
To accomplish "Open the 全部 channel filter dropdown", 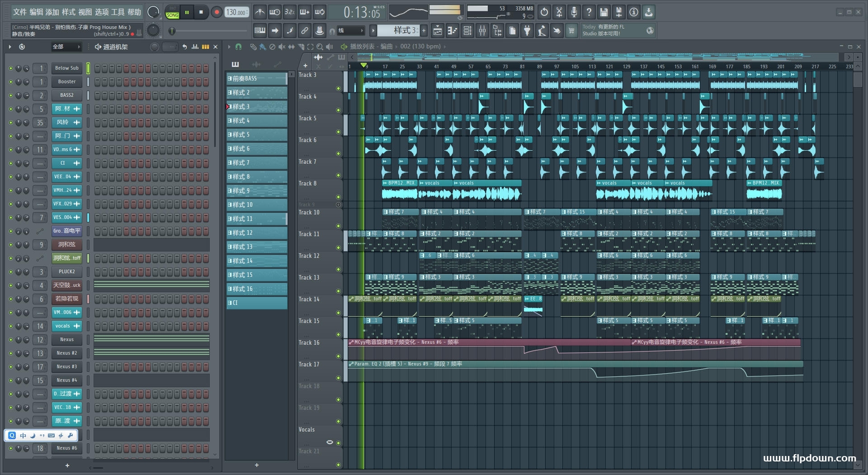I will click(x=66, y=47).
